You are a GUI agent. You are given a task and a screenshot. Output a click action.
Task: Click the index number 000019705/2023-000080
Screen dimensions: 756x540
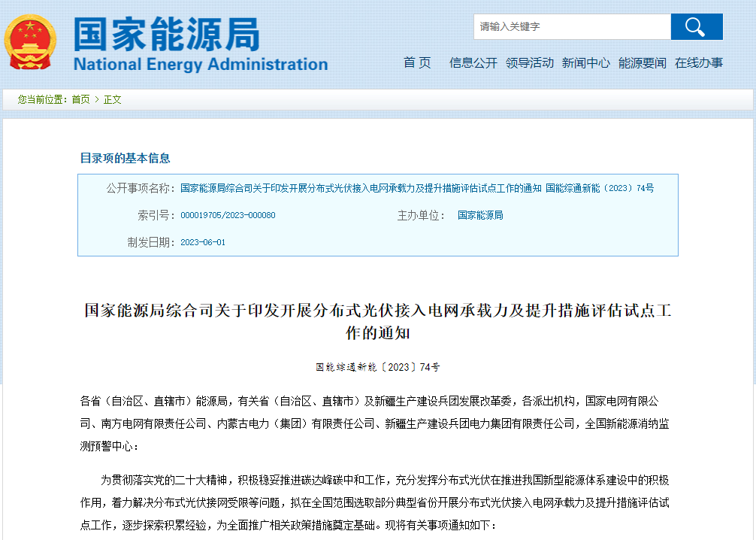tap(228, 215)
